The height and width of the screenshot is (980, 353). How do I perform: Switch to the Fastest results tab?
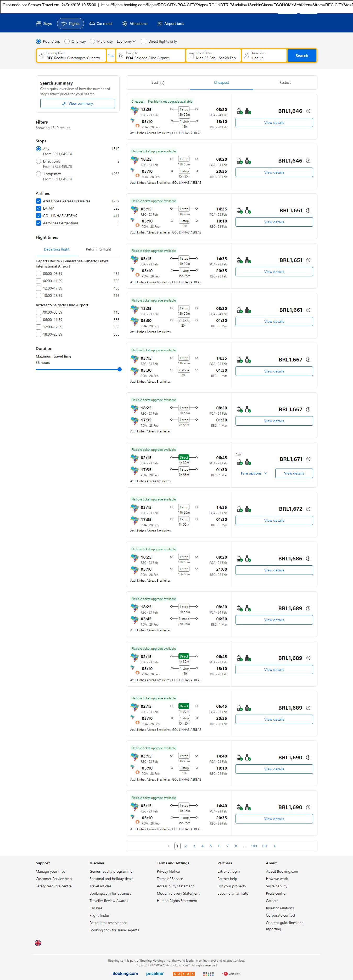(285, 82)
